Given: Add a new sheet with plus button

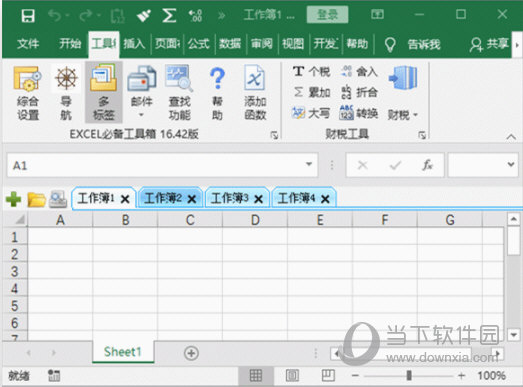Looking at the screenshot, I should tap(191, 353).
